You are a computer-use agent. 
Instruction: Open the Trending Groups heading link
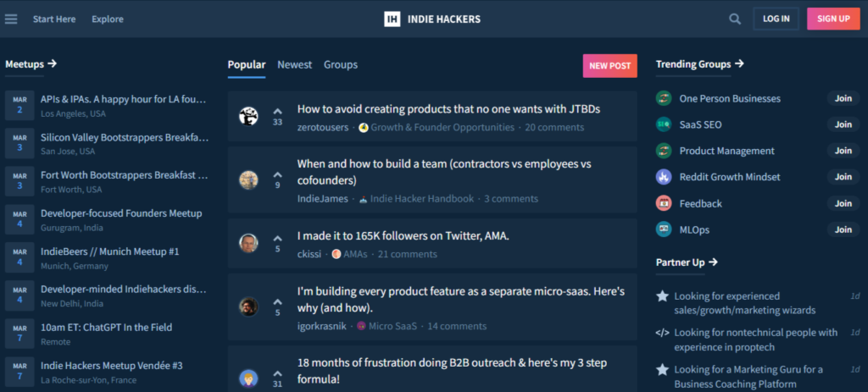tap(699, 64)
